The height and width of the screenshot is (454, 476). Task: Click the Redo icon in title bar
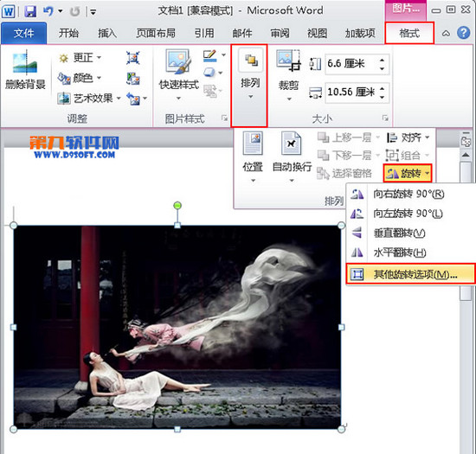[74, 11]
